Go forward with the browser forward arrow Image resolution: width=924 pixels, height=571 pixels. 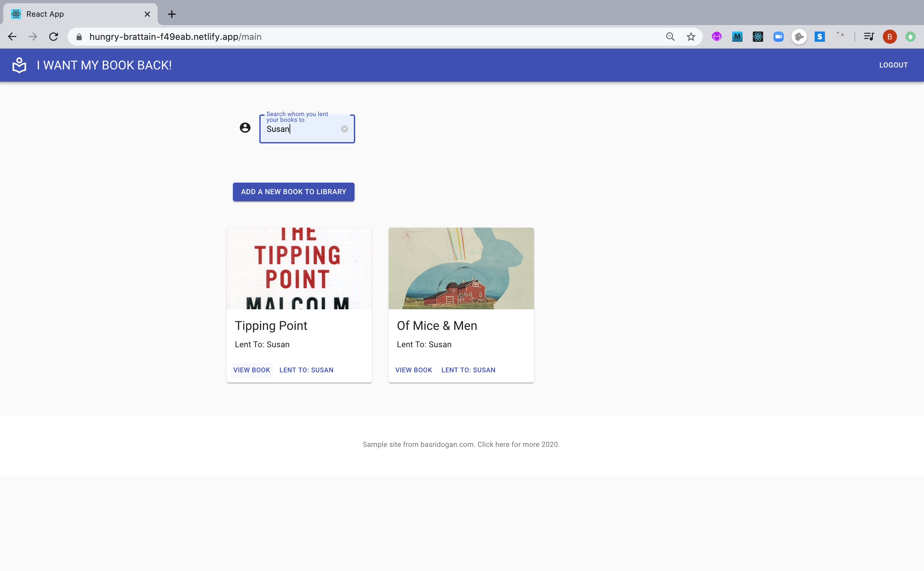click(x=33, y=37)
